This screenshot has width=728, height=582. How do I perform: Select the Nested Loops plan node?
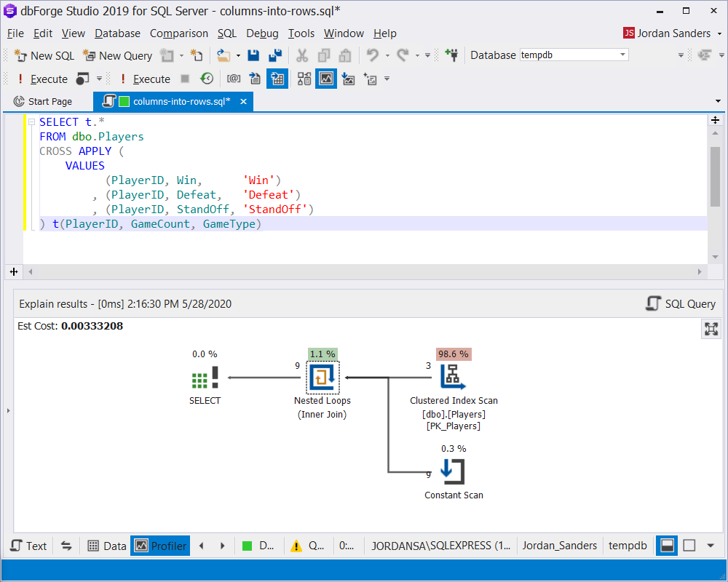[323, 377]
